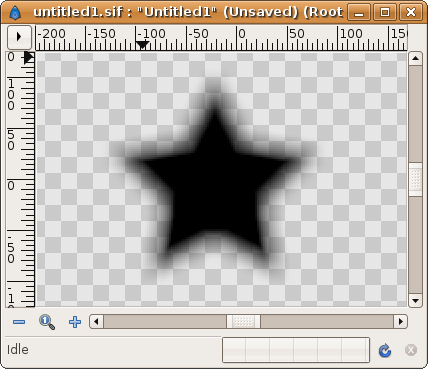Maximize the untitled1.sif window
The width and height of the screenshot is (428, 369).
[385, 13]
